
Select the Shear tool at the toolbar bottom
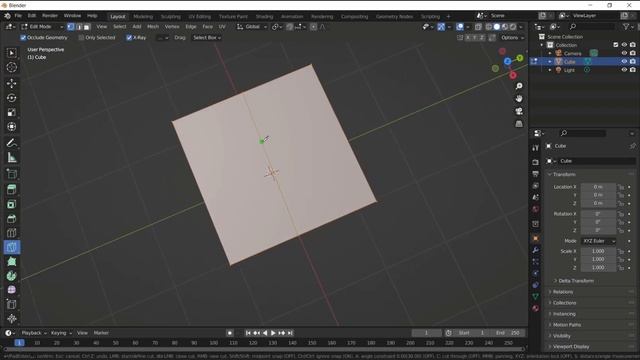(11, 318)
